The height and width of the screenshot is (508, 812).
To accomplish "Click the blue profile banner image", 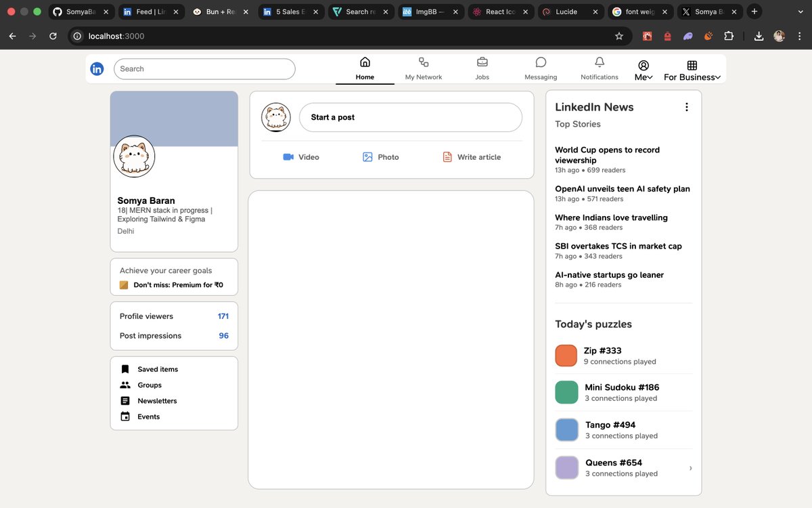I will (x=174, y=119).
